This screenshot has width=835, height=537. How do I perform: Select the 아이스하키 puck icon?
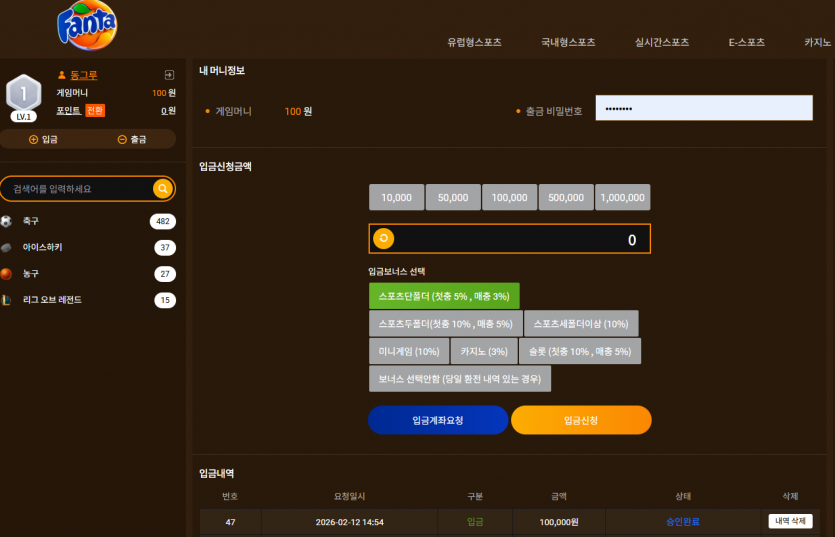pyautogui.click(x=6, y=247)
